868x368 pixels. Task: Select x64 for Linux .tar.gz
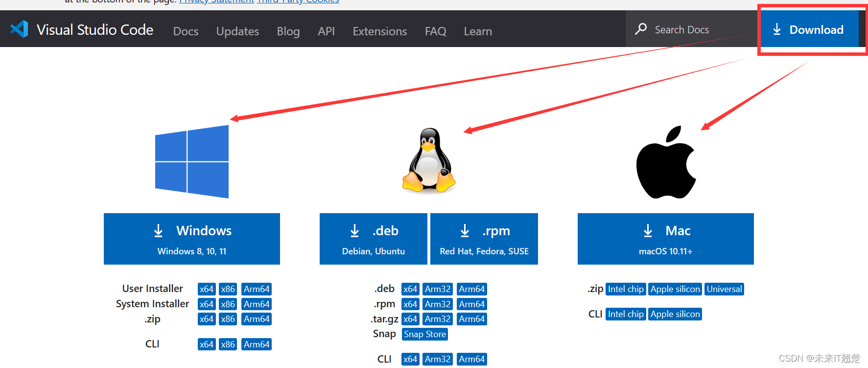410,319
